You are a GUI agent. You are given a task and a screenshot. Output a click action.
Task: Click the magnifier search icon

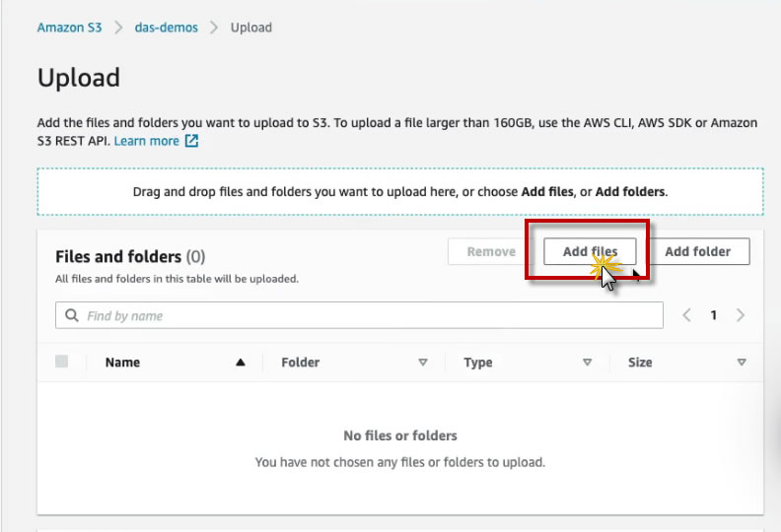(72, 315)
